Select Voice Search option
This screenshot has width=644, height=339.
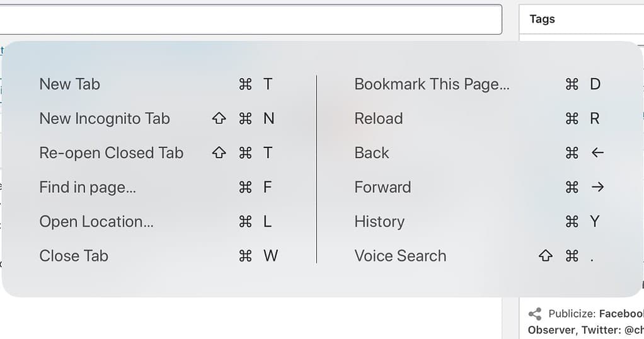(x=400, y=256)
